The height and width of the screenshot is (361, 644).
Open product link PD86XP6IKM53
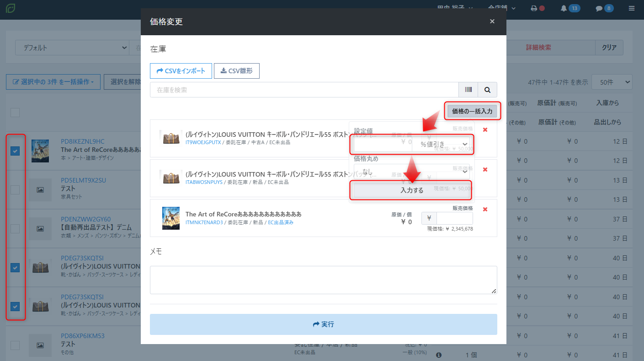click(x=82, y=336)
